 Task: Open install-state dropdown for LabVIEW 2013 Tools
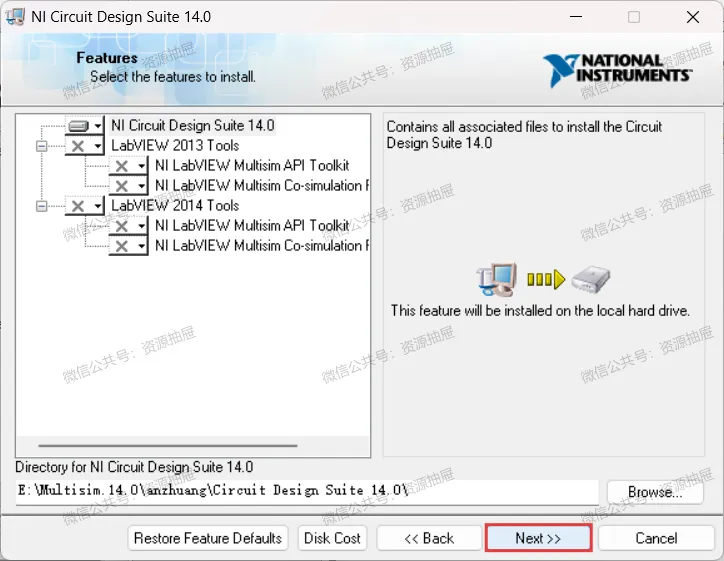pos(85,146)
